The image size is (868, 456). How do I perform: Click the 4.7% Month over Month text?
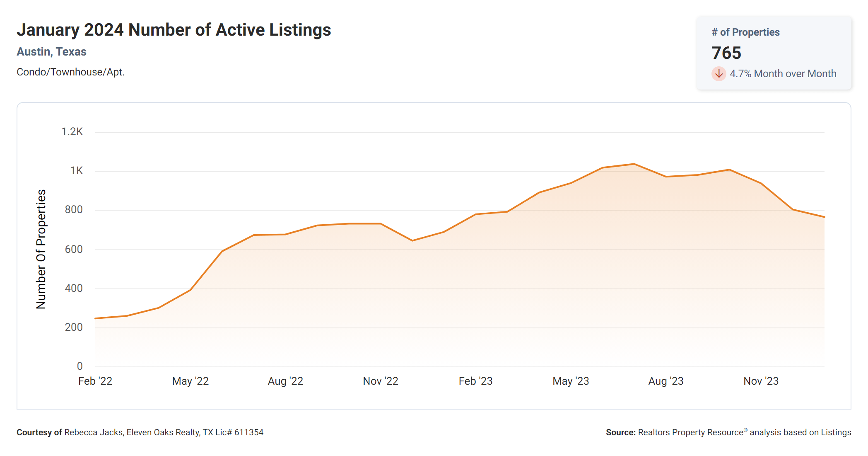[x=783, y=74]
